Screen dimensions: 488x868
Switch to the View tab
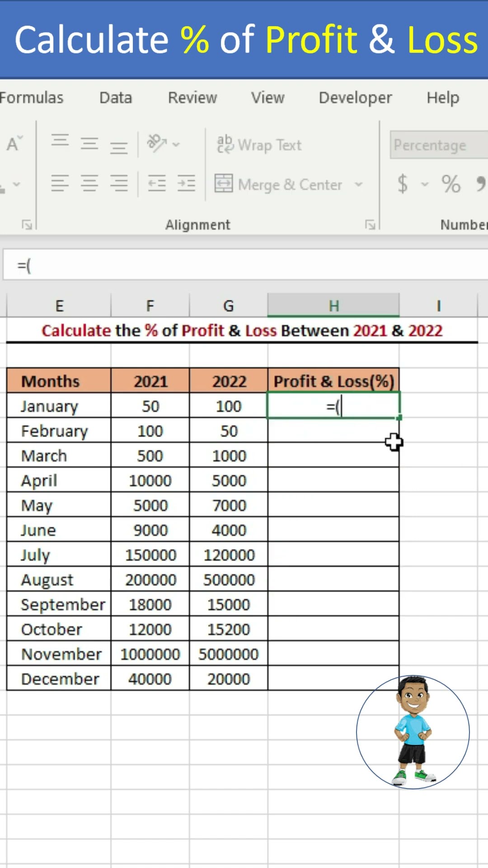coord(268,98)
